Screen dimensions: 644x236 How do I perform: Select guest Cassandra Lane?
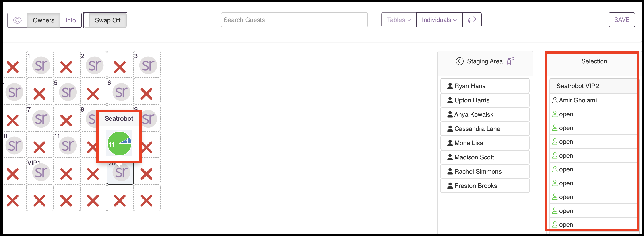[x=485, y=129]
